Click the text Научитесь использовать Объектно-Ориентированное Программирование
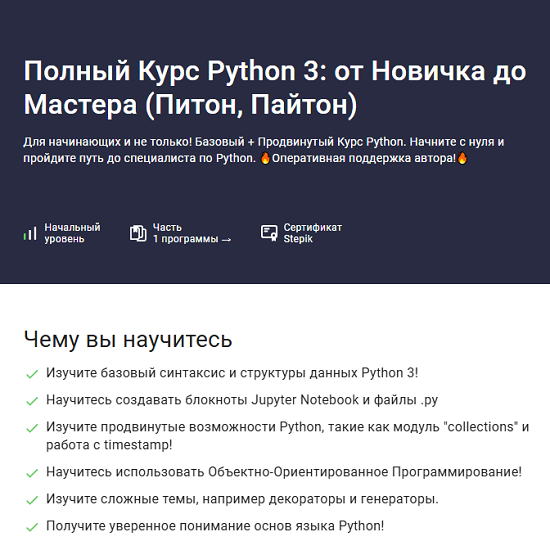Screen dimensions: 550x550 (284, 472)
